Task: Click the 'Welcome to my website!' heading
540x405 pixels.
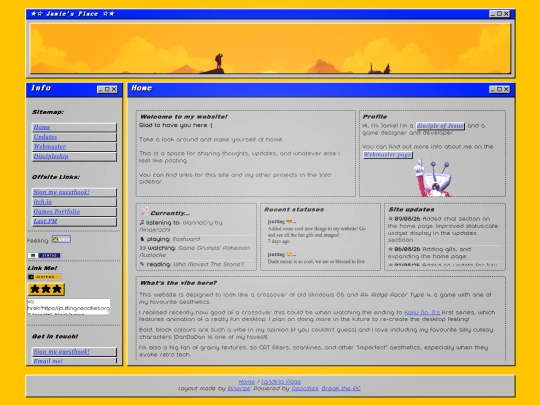Action: (x=184, y=117)
